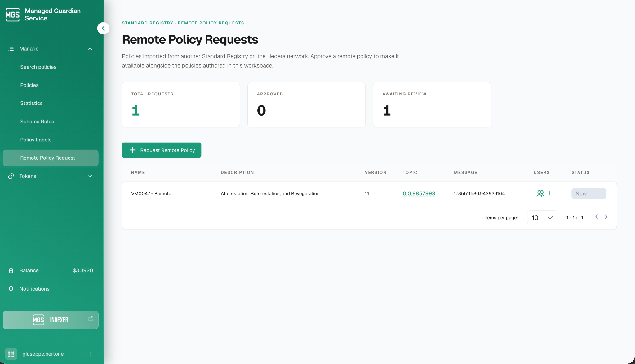Open the three-dot menu next to giuseppe.bertone

tap(91, 354)
